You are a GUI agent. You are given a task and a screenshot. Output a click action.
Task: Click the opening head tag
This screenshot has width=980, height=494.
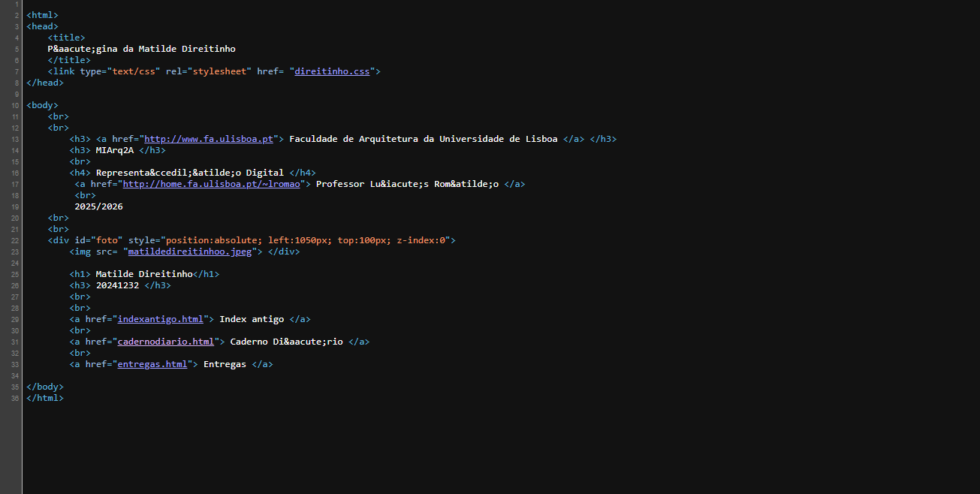click(42, 26)
